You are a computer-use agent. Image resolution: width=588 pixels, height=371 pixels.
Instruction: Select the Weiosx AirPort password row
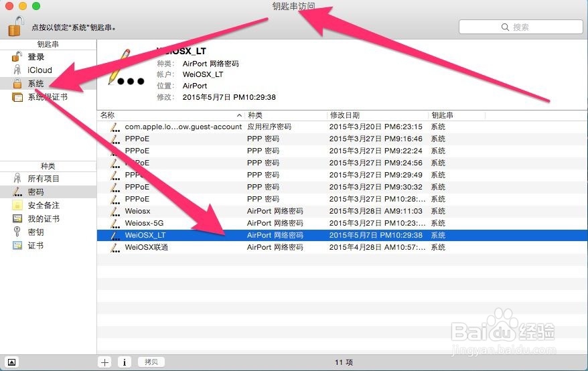click(x=342, y=211)
